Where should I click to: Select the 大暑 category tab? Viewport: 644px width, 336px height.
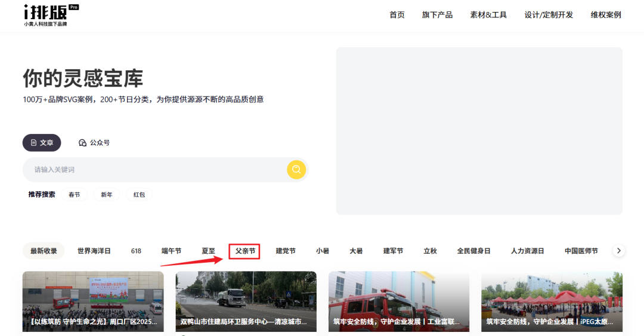(x=356, y=251)
